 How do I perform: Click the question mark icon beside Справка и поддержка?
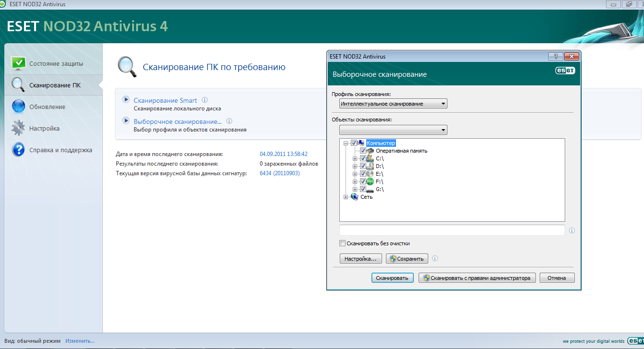pyautogui.click(x=18, y=150)
